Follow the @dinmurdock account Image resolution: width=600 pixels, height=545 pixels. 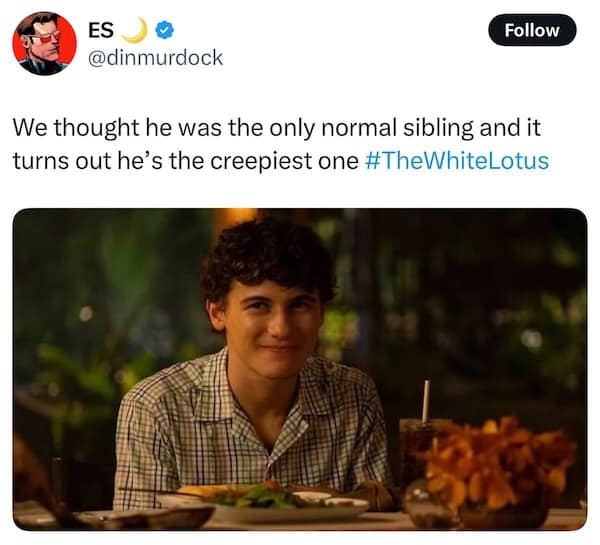point(532,30)
